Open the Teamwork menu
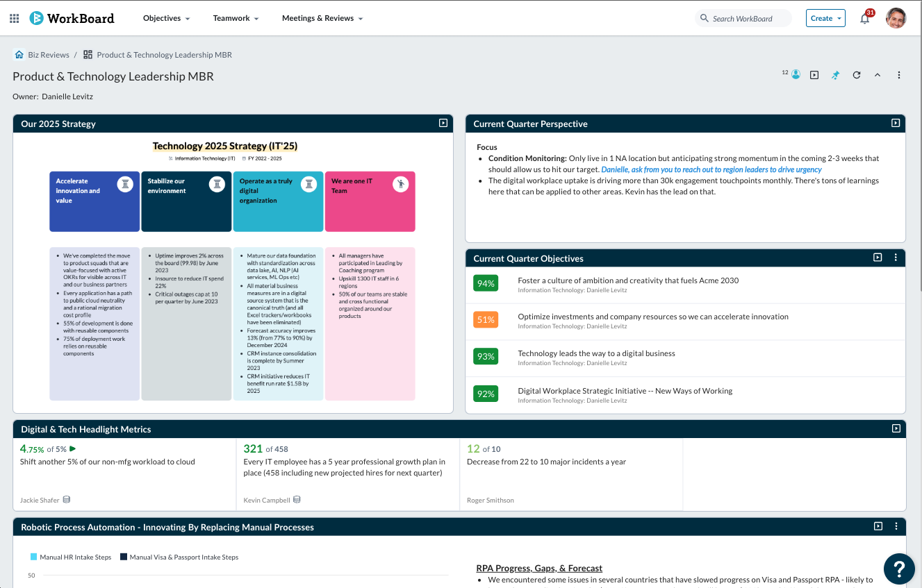Viewport: 922px width, 588px height. click(236, 19)
